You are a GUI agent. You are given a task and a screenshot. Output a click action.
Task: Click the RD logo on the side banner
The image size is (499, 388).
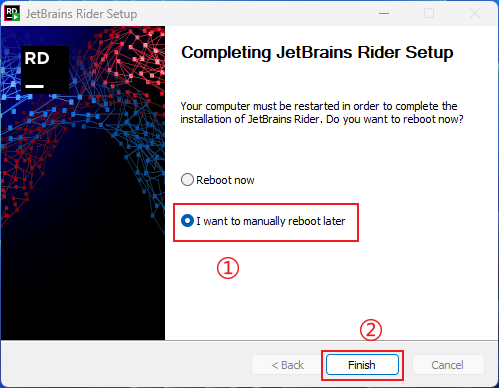coord(45,70)
